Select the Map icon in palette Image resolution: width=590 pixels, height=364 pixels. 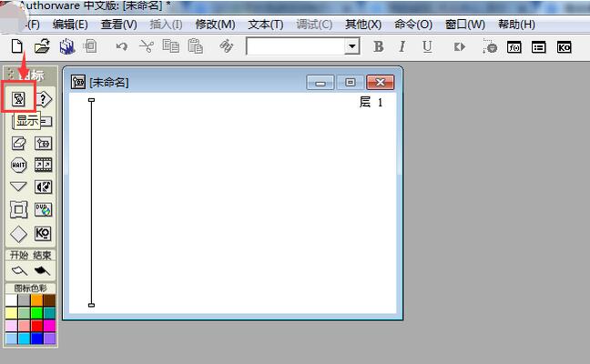pos(44,143)
